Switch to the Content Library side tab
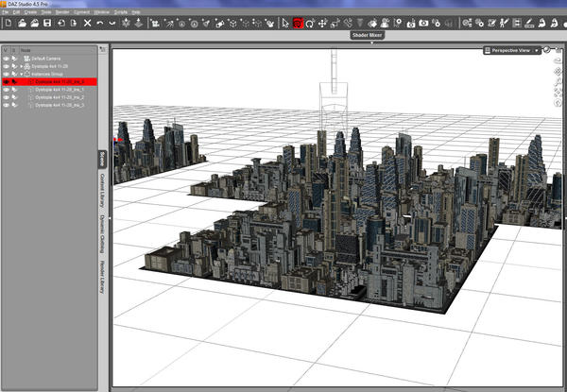The image size is (567, 392). (x=102, y=189)
